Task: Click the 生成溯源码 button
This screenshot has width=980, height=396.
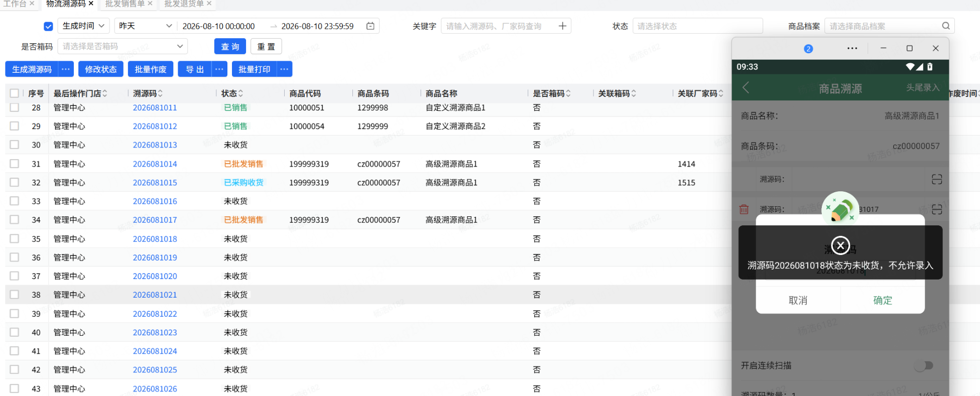Action: tap(32, 69)
